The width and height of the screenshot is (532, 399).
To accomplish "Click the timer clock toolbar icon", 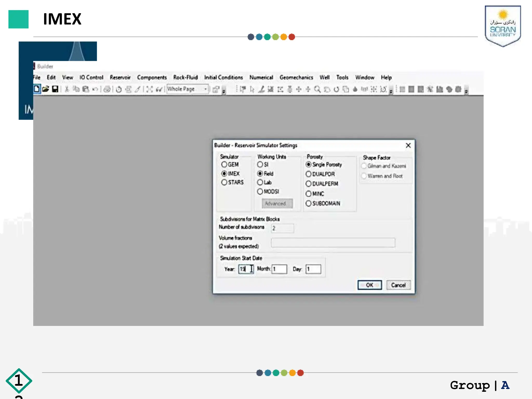I will click(119, 89).
